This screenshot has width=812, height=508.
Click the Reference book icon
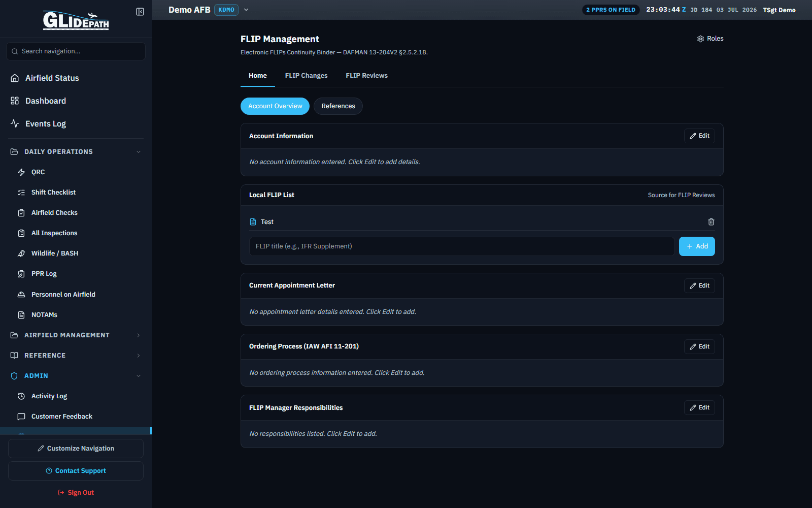pos(14,356)
